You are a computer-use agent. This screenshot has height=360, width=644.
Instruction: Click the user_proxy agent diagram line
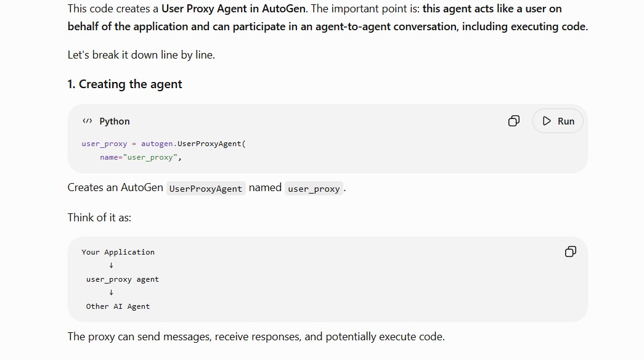[123, 279]
